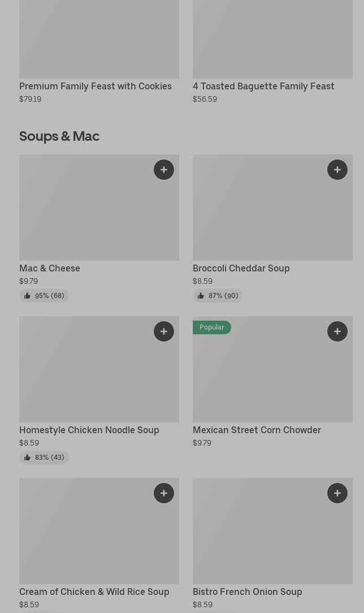
Task: Add Cream of Chicken & Wild Rice Soup
Action: pos(164,493)
